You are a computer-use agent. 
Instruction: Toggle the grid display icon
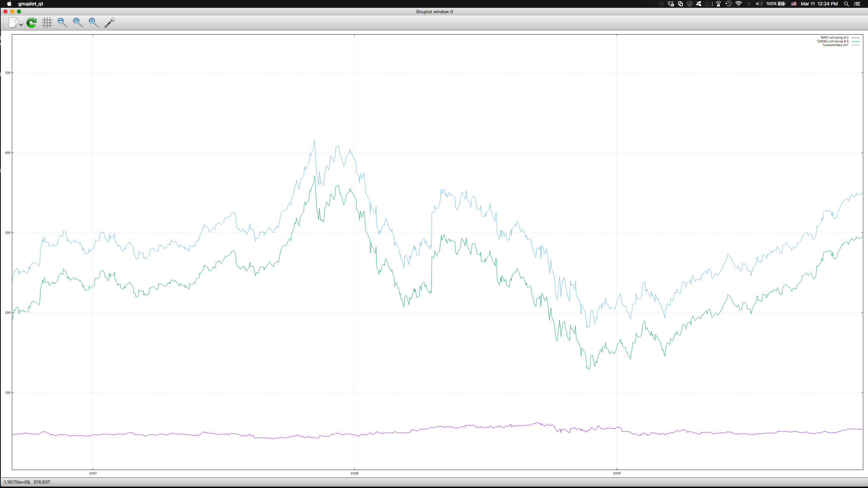pyautogui.click(x=47, y=23)
